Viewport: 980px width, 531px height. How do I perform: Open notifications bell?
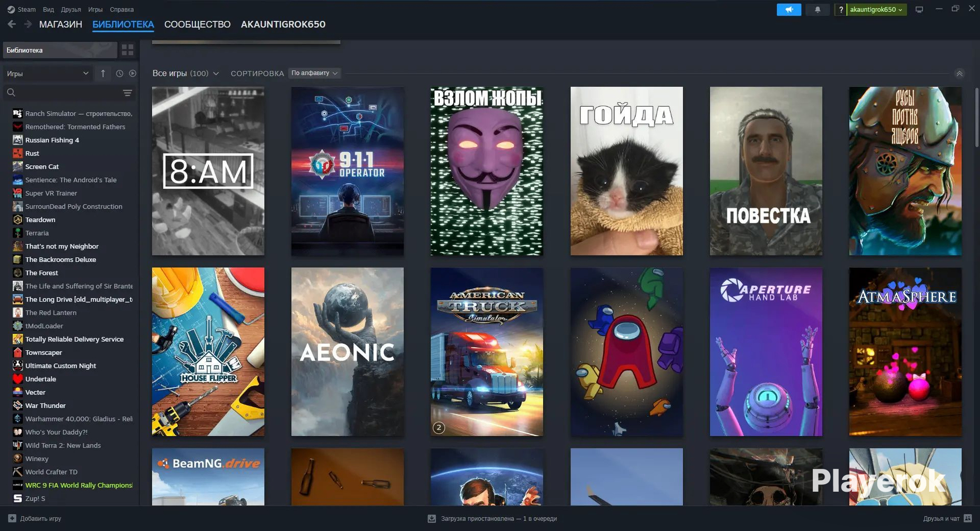[x=818, y=10]
